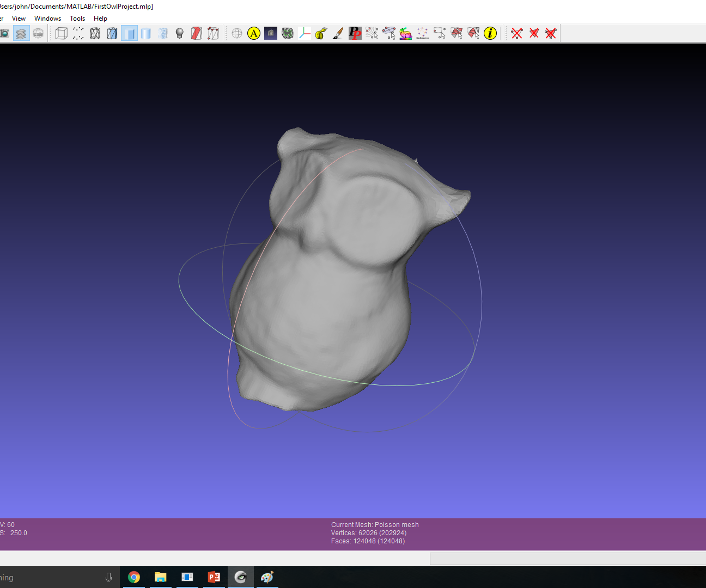Image resolution: width=706 pixels, height=588 pixels.
Task: Show mesh information with the info icon
Action: [x=490, y=33]
